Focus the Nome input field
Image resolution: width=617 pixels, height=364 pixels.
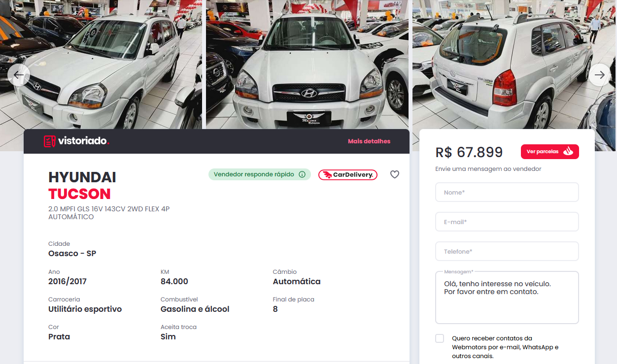(x=507, y=192)
